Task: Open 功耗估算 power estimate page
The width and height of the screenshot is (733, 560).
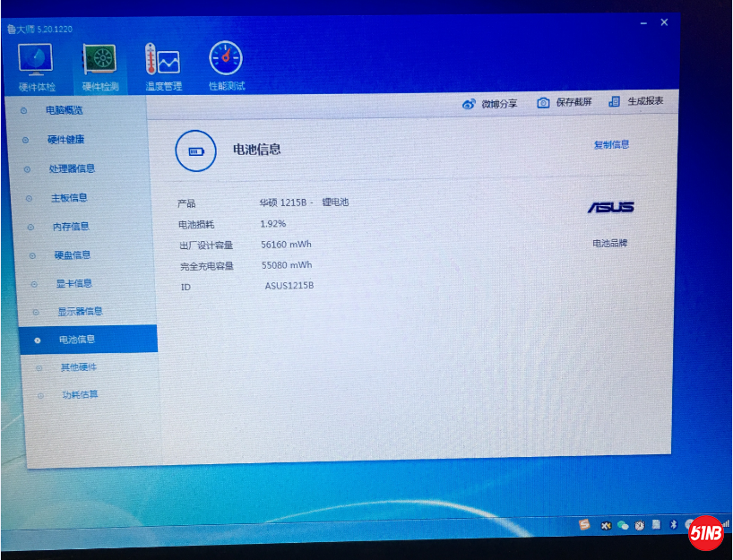Action: coord(80,395)
